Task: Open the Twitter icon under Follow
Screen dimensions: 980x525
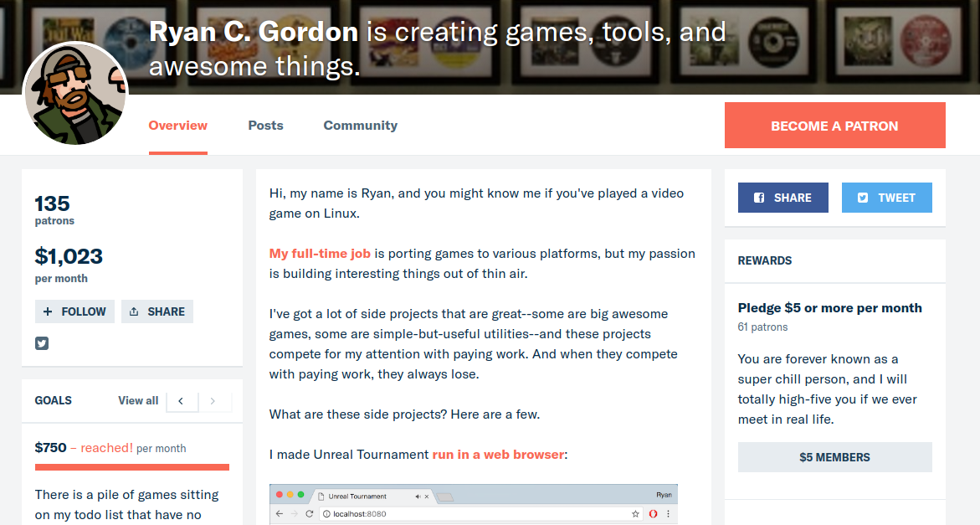Action: 42,343
